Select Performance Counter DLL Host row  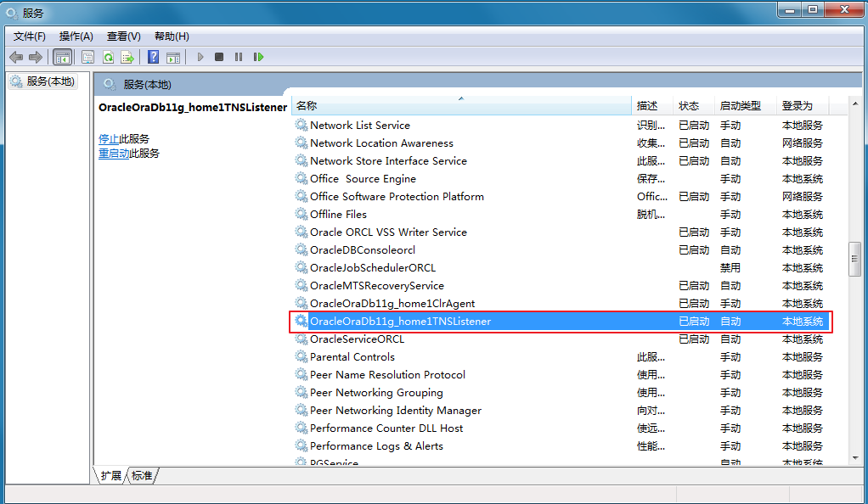coord(561,428)
